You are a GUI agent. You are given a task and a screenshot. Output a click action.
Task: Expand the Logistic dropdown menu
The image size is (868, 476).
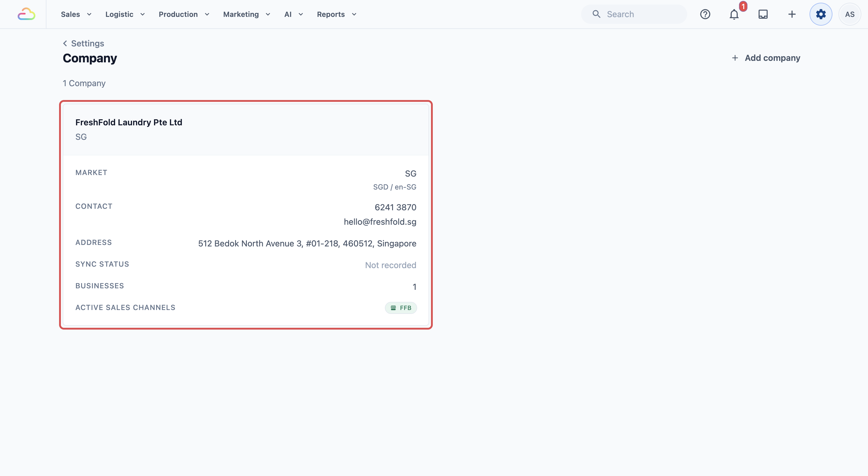tap(125, 14)
